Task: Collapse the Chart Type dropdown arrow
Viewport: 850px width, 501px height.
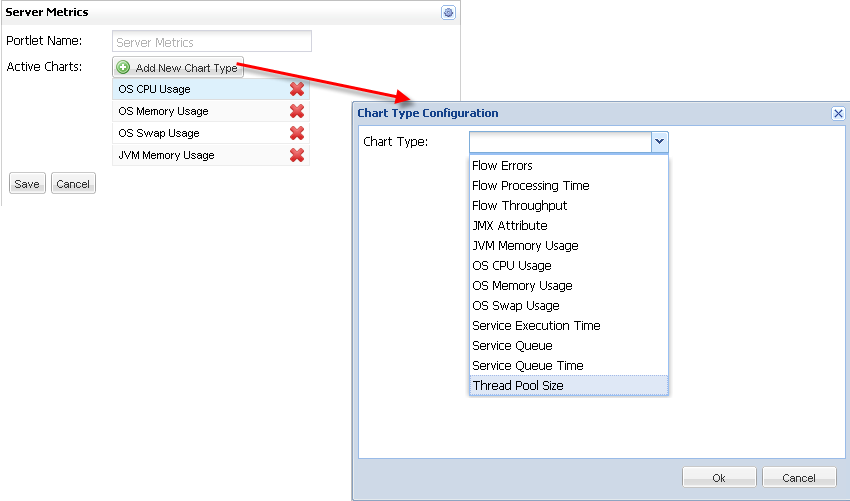Action: [x=659, y=142]
